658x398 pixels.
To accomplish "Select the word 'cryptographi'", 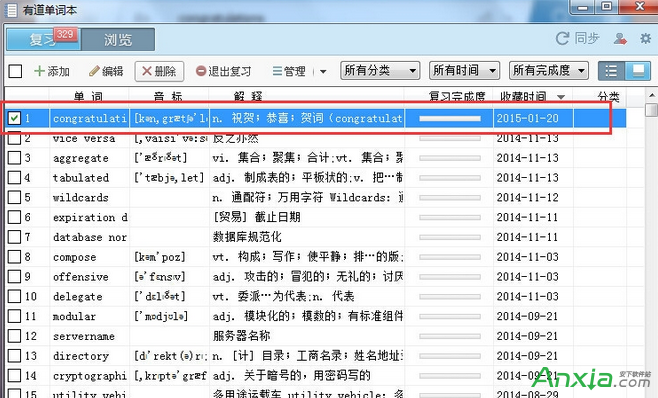I will (x=89, y=376).
